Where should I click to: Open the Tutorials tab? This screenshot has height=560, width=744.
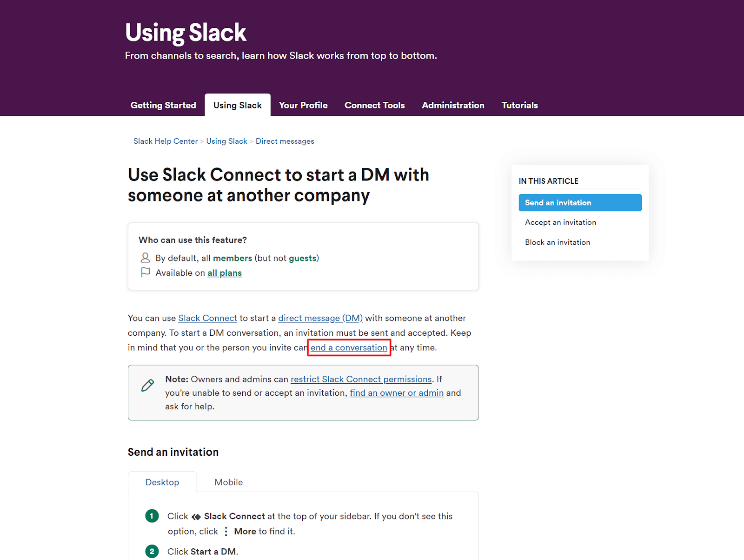519,105
